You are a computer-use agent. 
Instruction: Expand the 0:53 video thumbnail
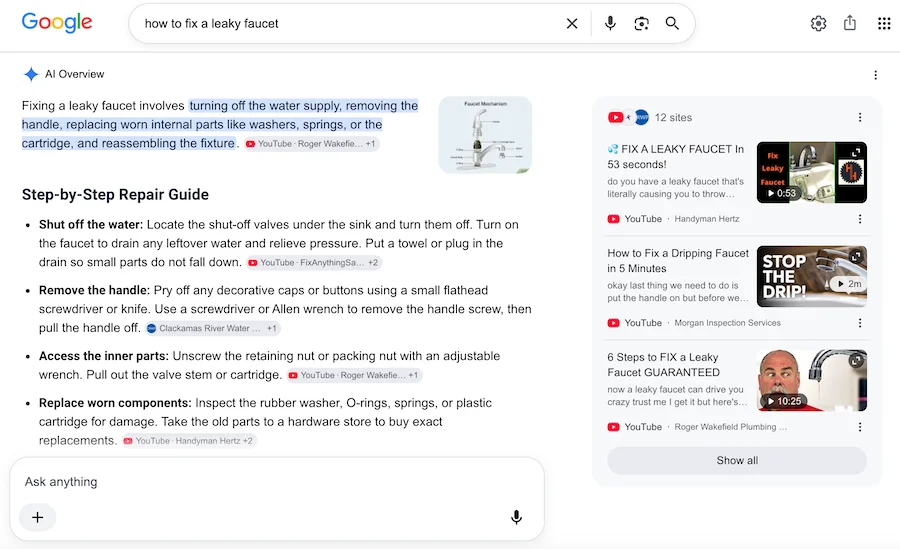(856, 152)
